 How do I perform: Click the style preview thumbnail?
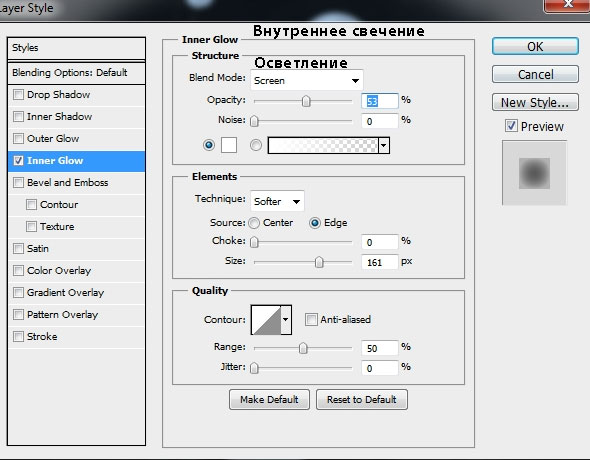(x=534, y=173)
